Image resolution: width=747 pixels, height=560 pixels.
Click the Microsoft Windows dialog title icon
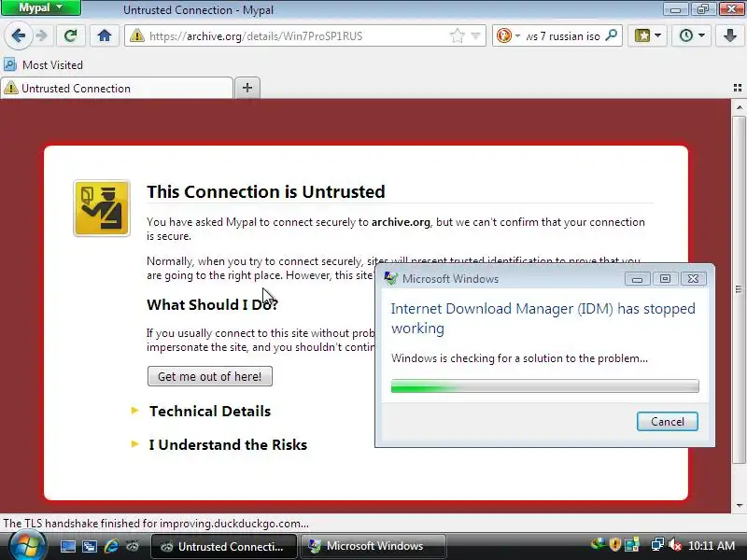[x=390, y=278]
